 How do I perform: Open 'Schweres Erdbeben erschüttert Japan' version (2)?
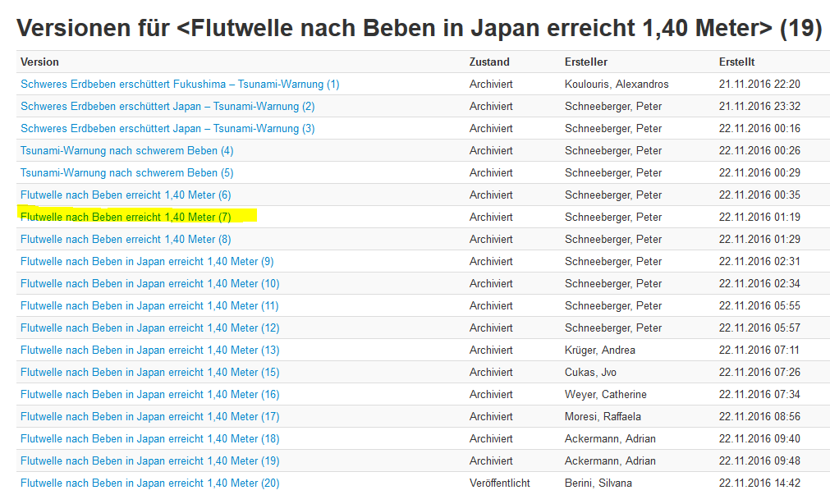167,107
